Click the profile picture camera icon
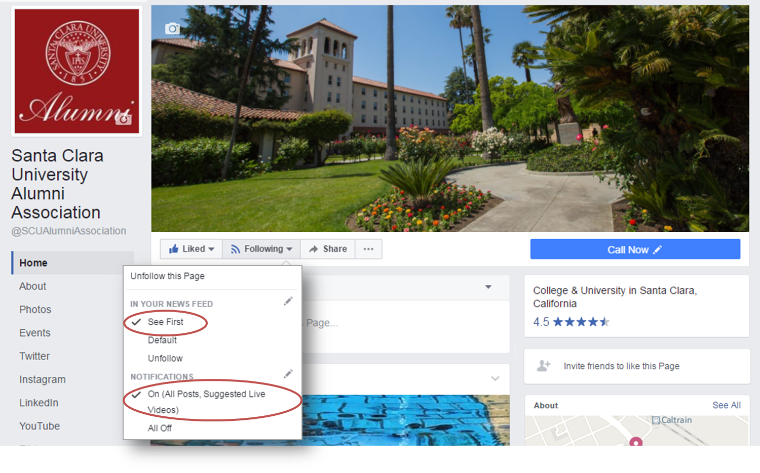 tap(123, 119)
